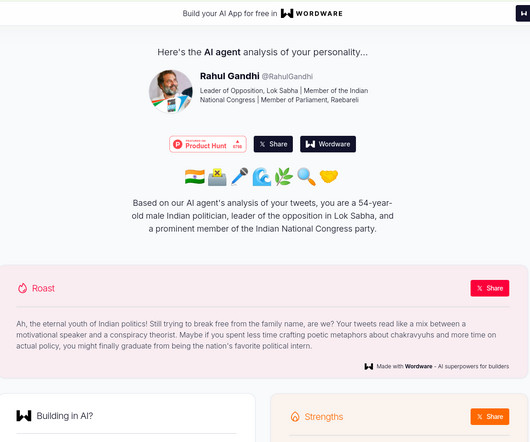Click the dark X Share button under profile

(273, 144)
